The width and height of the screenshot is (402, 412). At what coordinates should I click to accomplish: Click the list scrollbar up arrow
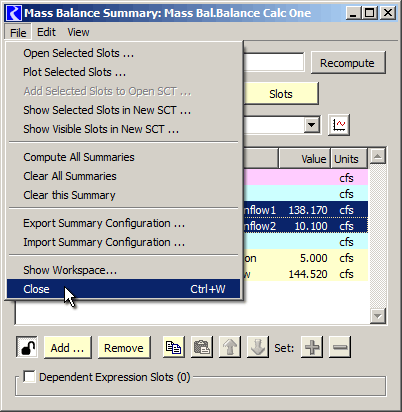[378, 156]
